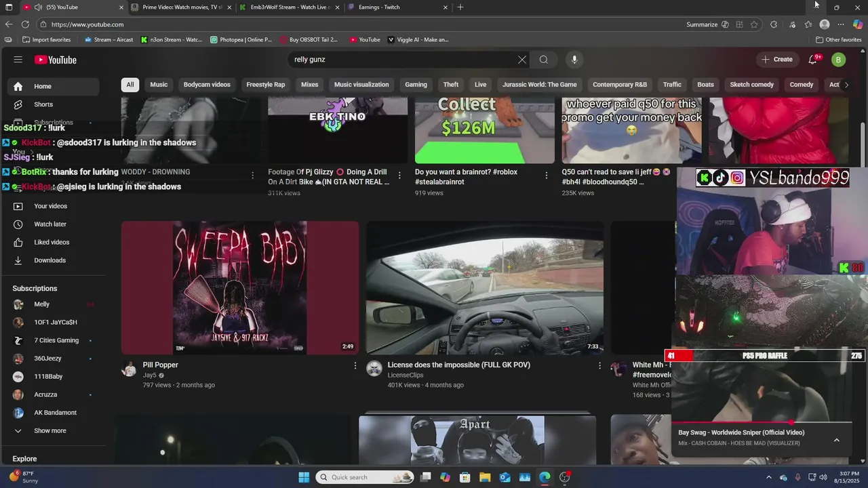868x488 pixels.
Task: Select the All filter chip
Action: coord(130,85)
